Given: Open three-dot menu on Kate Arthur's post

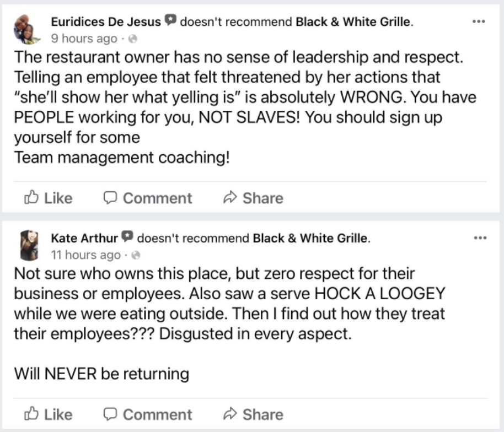Looking at the screenshot, I should 479,237.
